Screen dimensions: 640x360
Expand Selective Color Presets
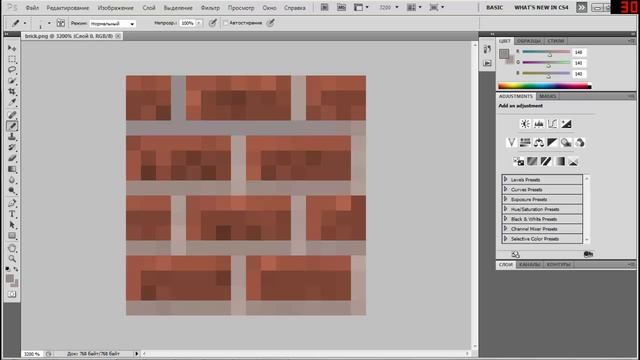pyautogui.click(x=506, y=238)
